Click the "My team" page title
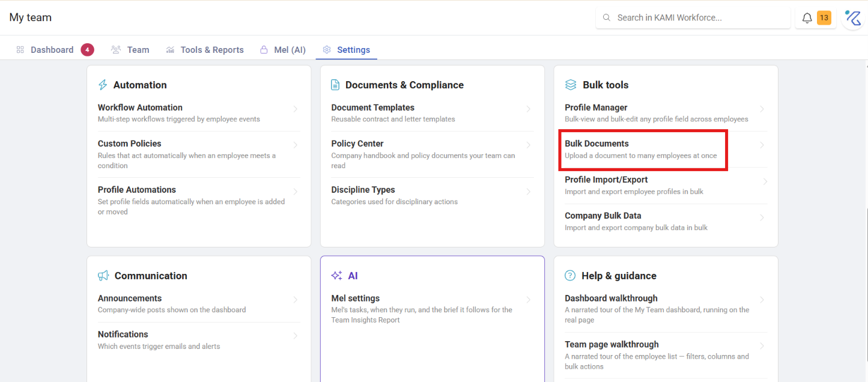 tap(31, 17)
